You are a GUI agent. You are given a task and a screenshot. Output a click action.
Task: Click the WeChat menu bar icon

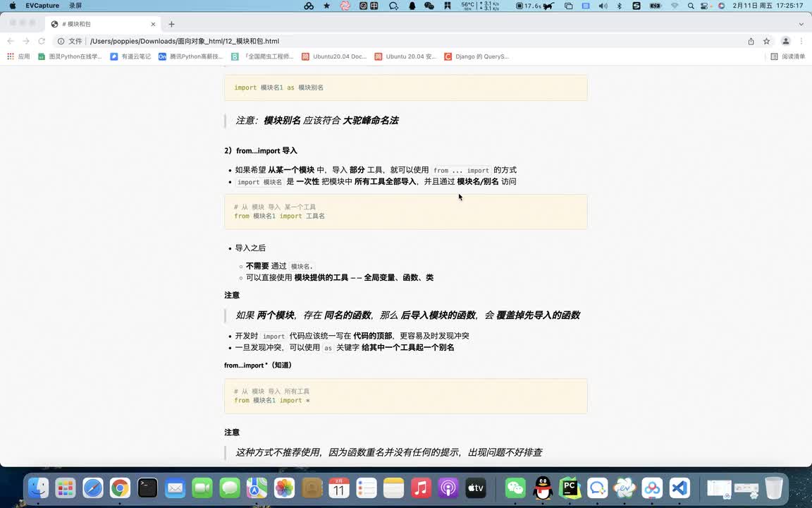429,6
